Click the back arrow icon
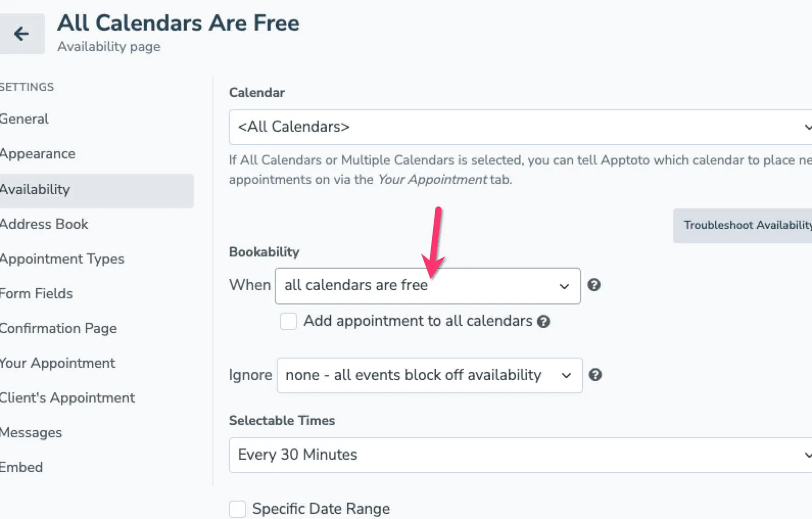 (20, 34)
